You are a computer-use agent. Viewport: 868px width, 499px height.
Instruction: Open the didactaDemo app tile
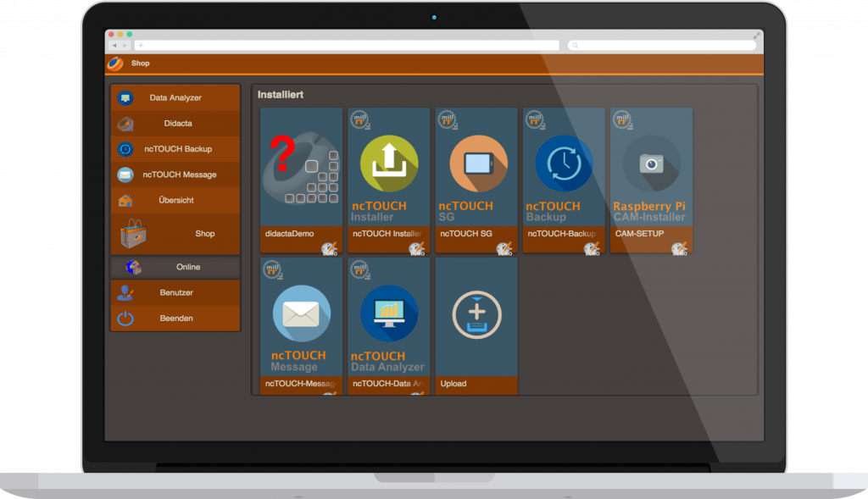point(301,180)
